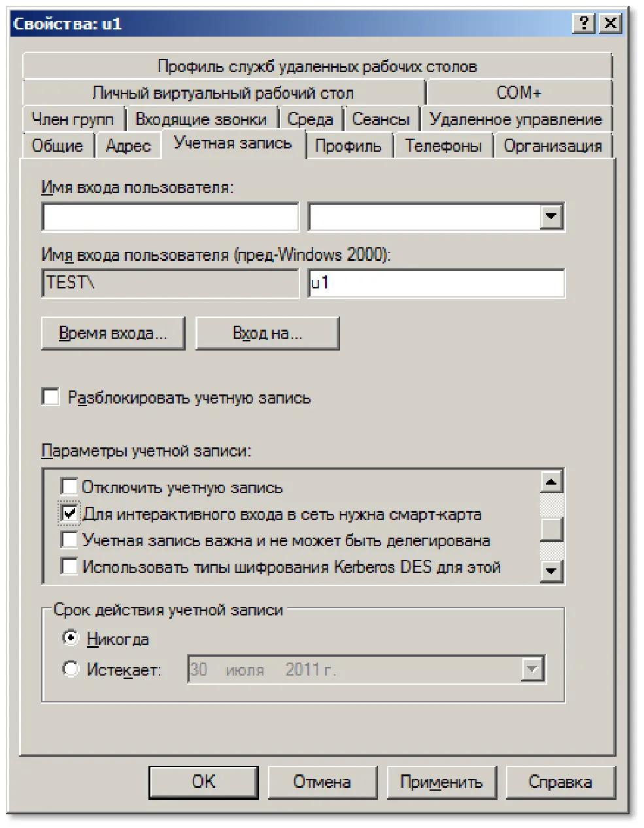Toggle Разблокировать учетную запись checkbox

[x=50, y=397]
